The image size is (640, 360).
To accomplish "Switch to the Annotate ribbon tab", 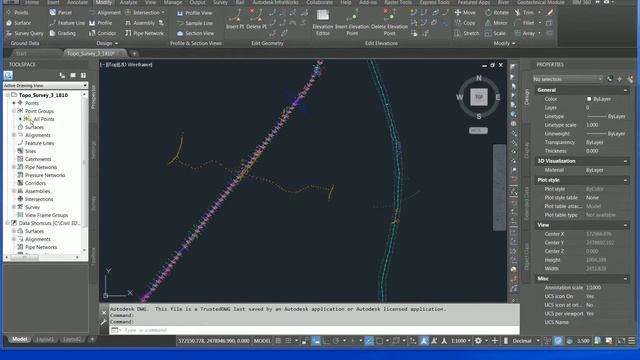I will click(77, 2).
